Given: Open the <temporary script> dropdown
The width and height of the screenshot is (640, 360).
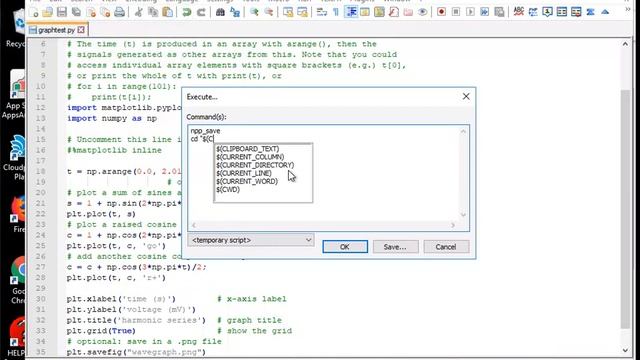Looking at the screenshot, I should coord(251,240).
